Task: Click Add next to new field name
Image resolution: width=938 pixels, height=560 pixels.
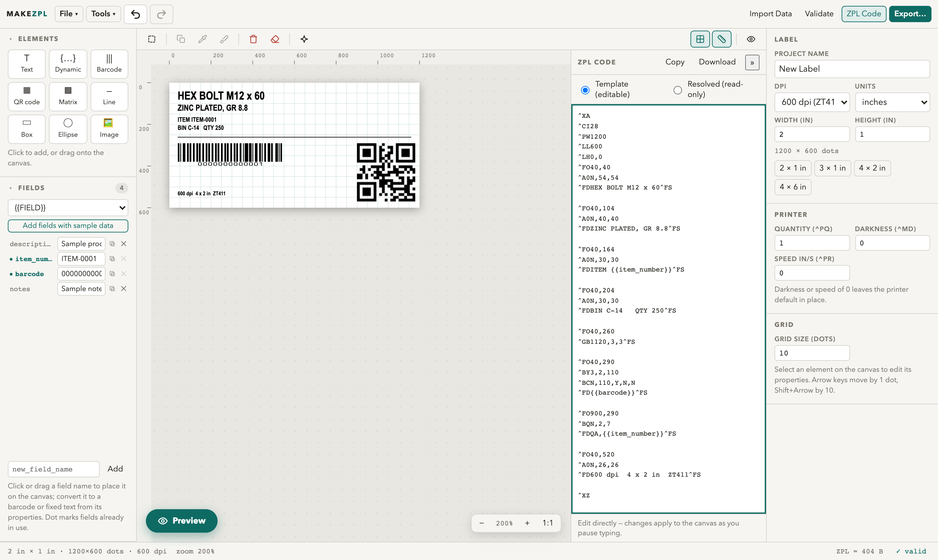Action: point(115,469)
